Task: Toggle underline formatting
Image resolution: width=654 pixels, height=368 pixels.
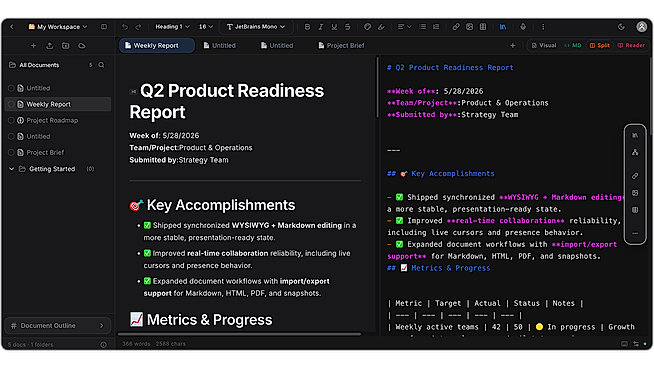Action: 334,27
